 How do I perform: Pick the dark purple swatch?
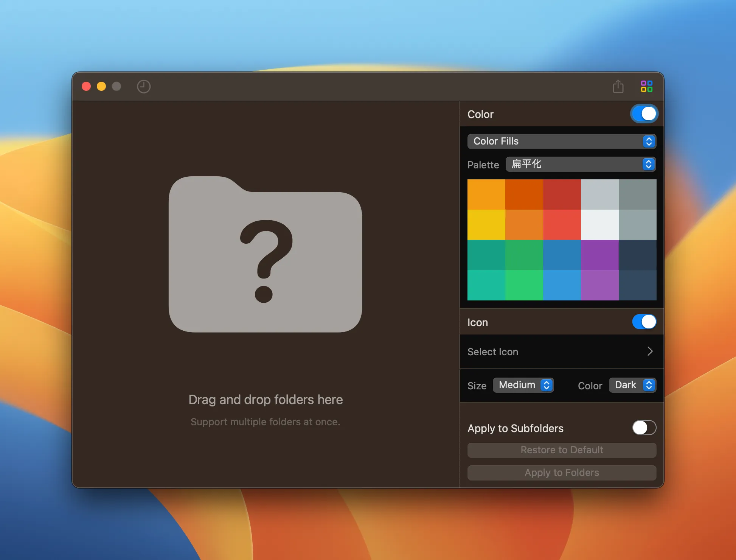(x=600, y=255)
